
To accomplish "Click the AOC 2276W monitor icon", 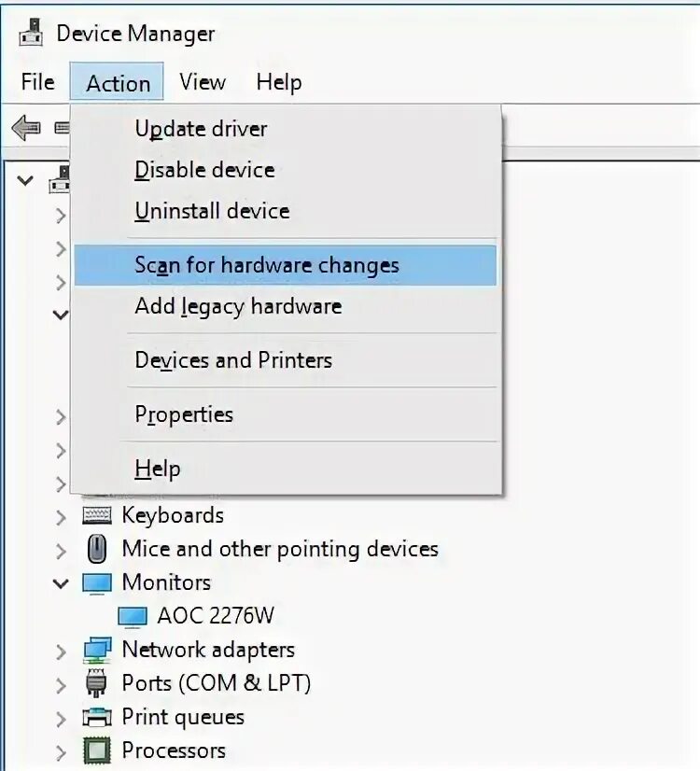I will click(x=133, y=616).
